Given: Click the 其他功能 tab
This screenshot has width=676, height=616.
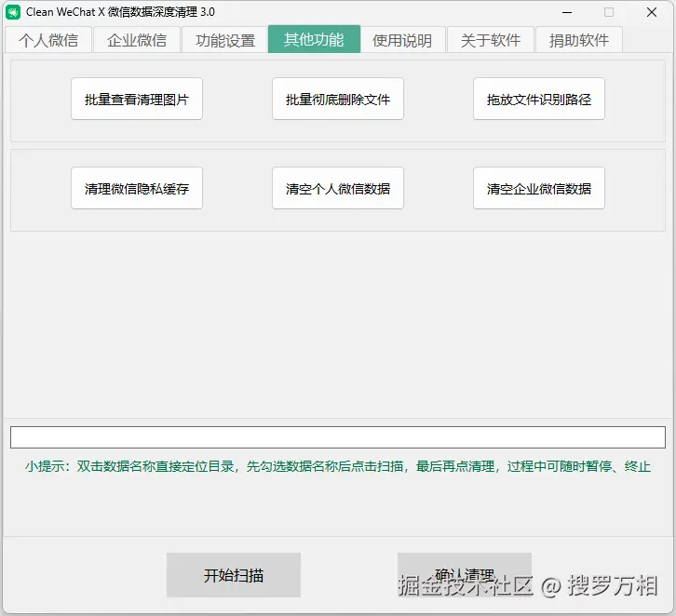Looking at the screenshot, I should click(x=314, y=39).
